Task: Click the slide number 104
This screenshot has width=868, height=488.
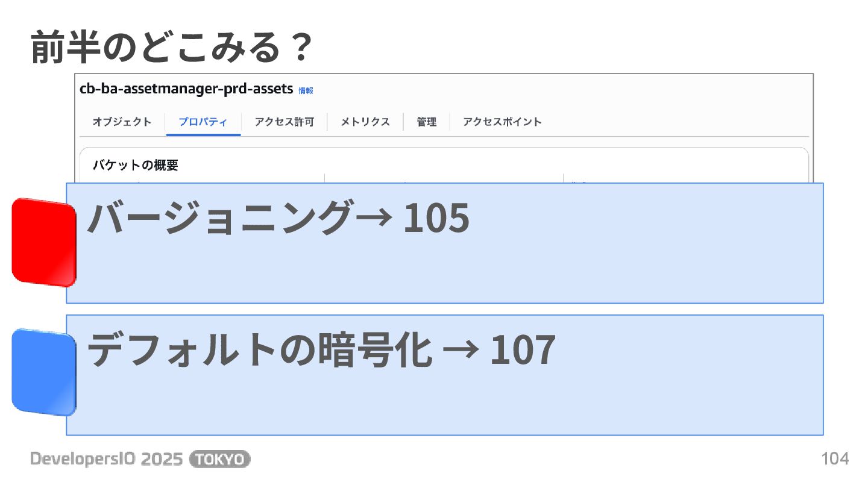Action: click(x=835, y=459)
